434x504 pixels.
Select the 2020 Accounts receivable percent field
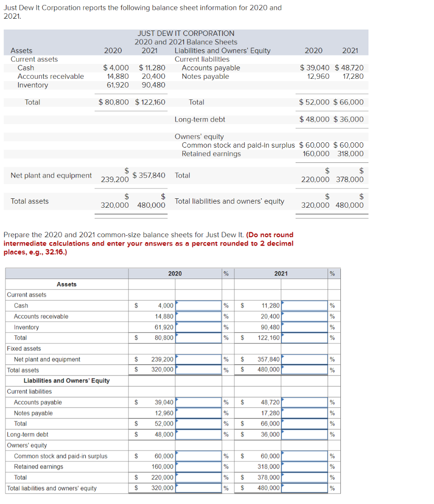pyautogui.click(x=199, y=316)
